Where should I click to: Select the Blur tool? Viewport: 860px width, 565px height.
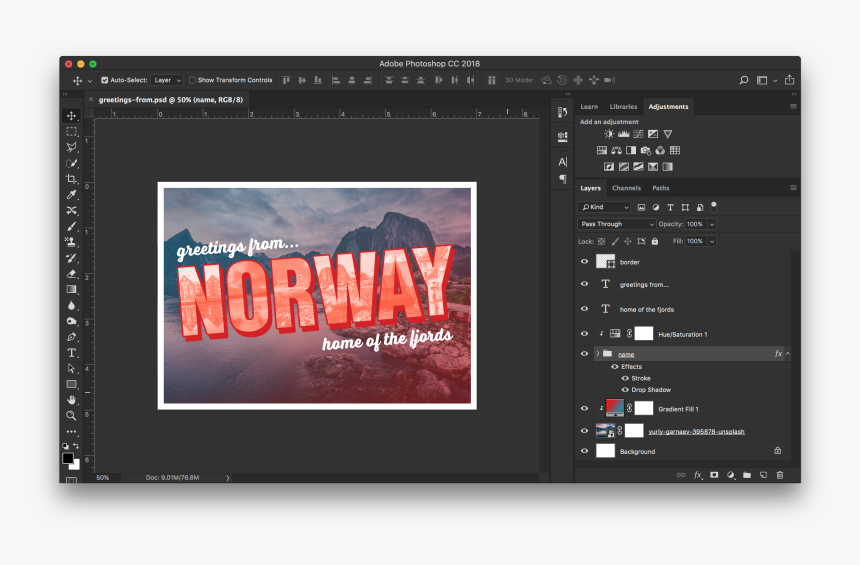[71, 306]
